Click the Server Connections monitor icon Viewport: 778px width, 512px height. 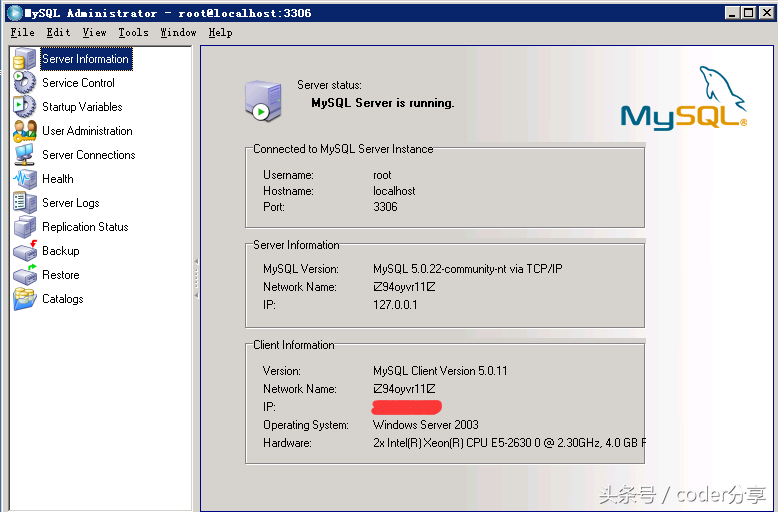point(25,155)
